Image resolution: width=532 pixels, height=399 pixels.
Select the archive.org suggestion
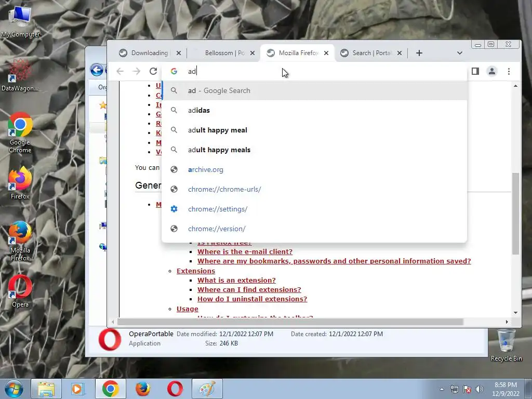314,169
